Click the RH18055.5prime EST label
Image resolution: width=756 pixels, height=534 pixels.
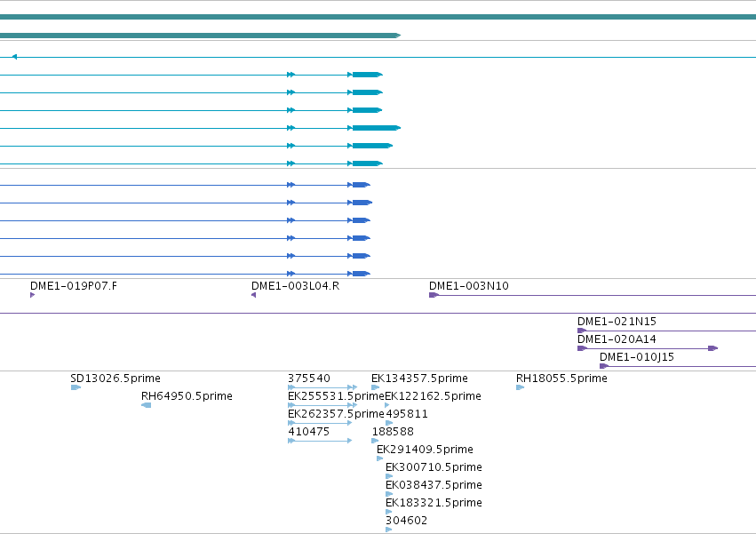coord(561,379)
